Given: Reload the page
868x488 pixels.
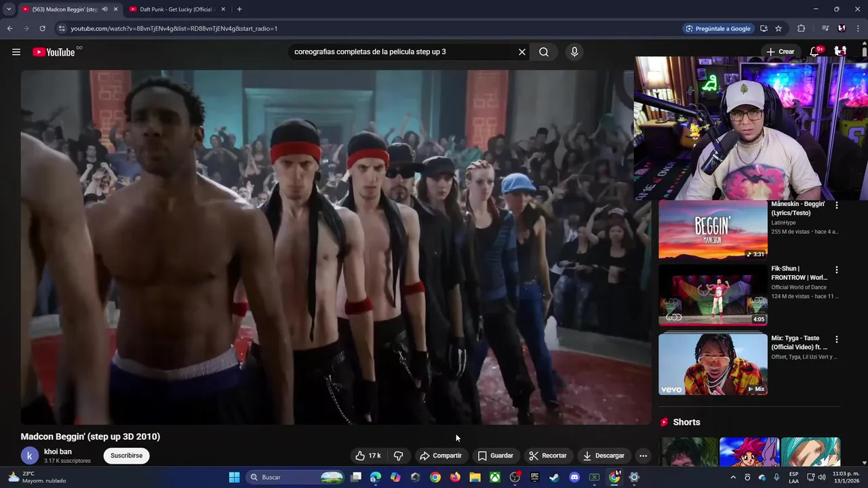Looking at the screenshot, I should [42, 28].
